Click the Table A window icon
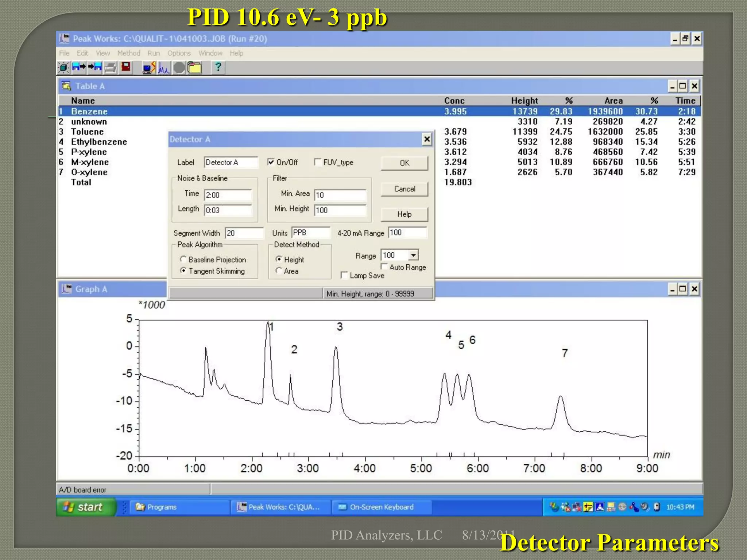 point(66,86)
